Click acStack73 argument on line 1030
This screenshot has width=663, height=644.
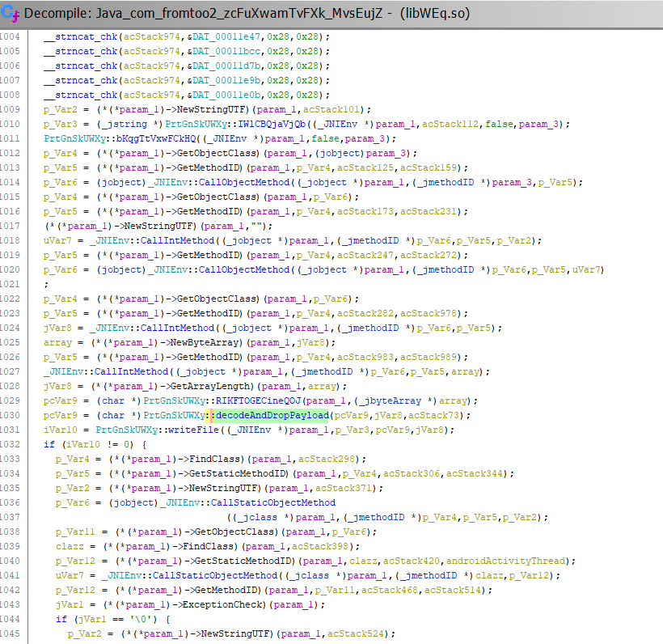[x=433, y=416]
